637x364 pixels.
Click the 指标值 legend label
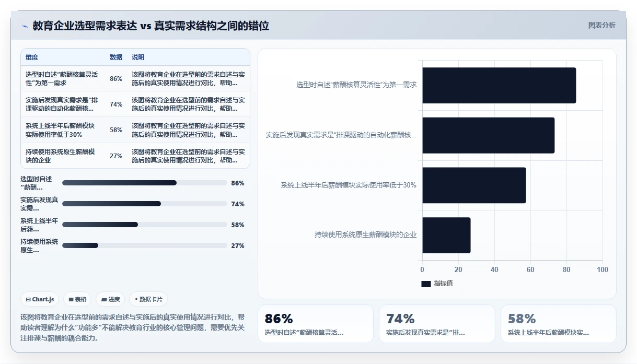pyautogui.click(x=443, y=284)
